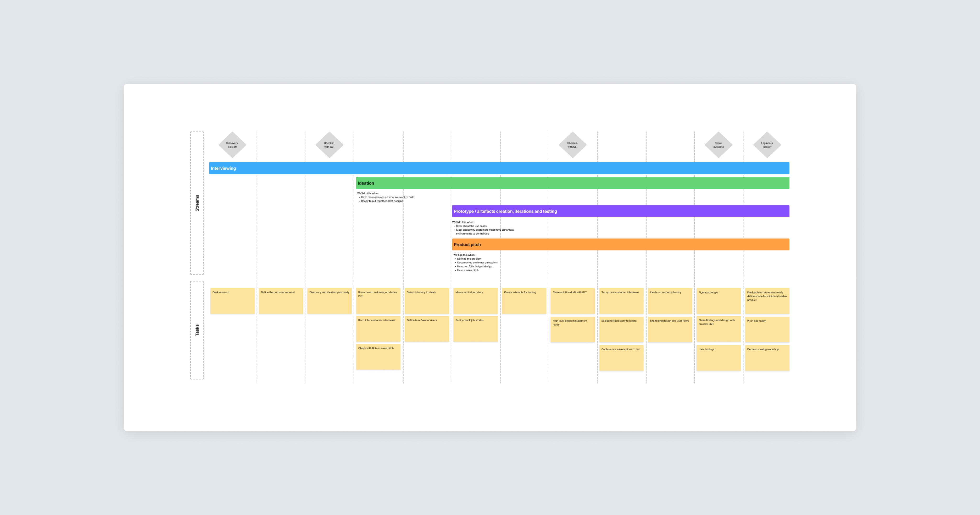Select the Desk research sticky note

point(232,301)
